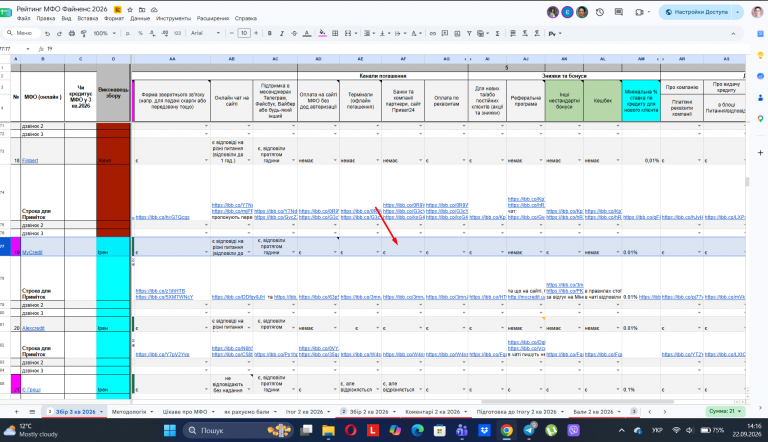Open the Alexcredit link in row 20
This screenshot has width=768, height=442.
pyautogui.click(x=33, y=328)
